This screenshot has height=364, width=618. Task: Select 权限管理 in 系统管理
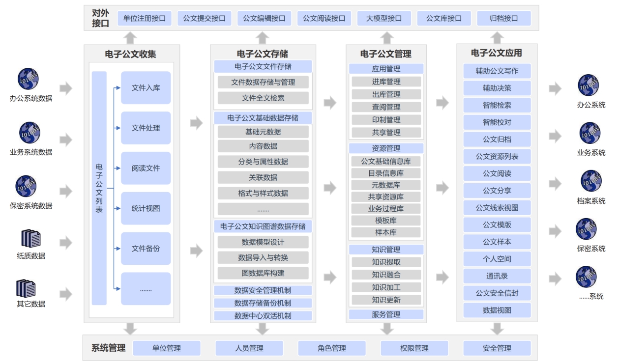click(x=414, y=348)
